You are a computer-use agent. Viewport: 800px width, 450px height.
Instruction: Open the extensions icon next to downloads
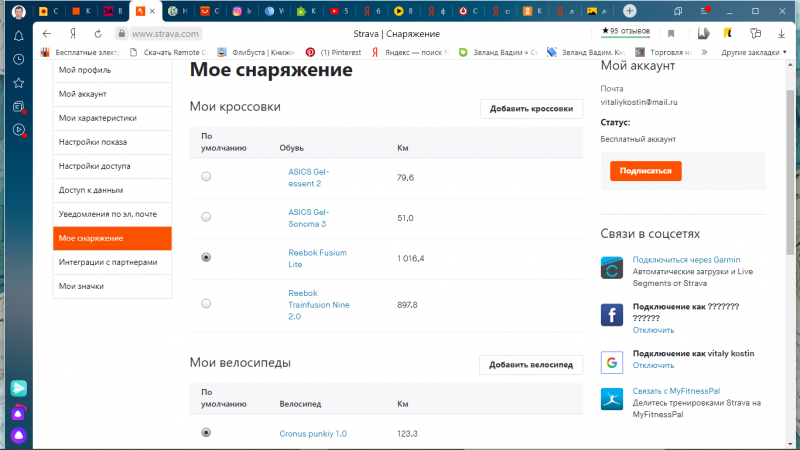click(755, 34)
